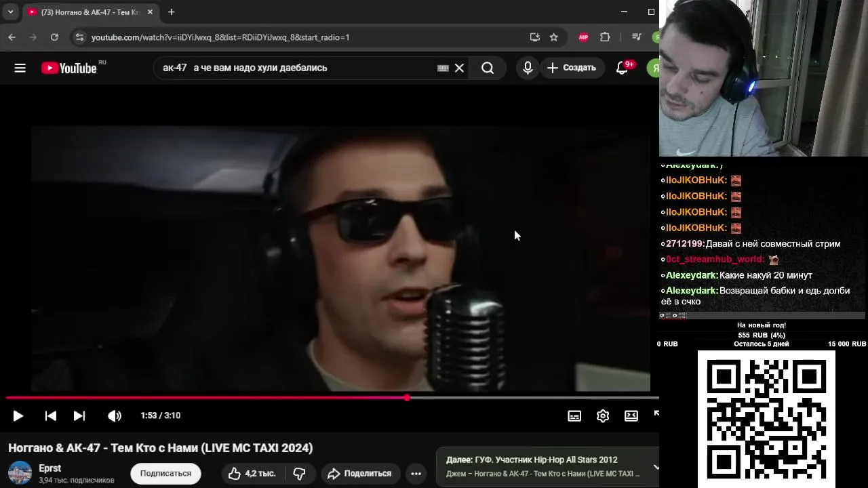Screen dimensions: 868x488
Task: Click the video frame with sunglasses man
Action: [340, 258]
